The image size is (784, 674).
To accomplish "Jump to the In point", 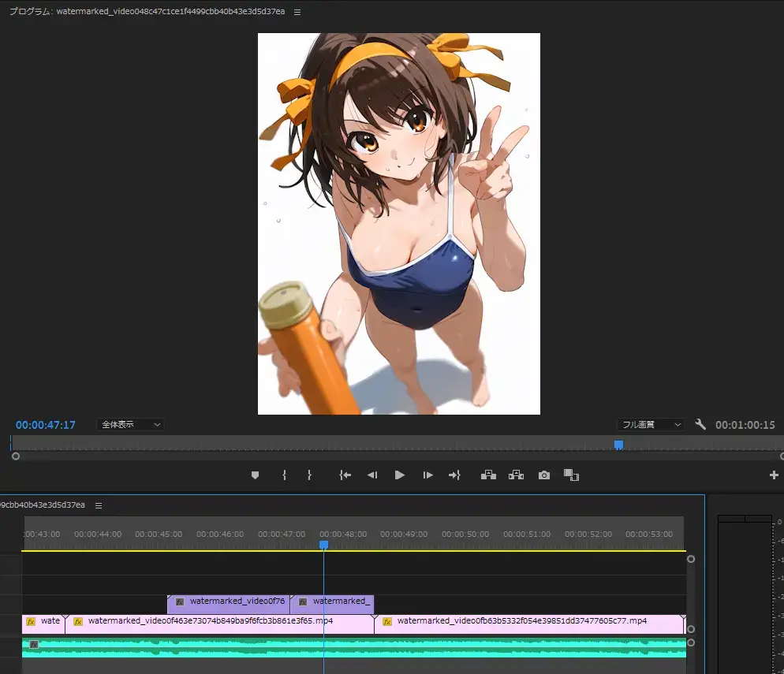I will click(x=345, y=475).
